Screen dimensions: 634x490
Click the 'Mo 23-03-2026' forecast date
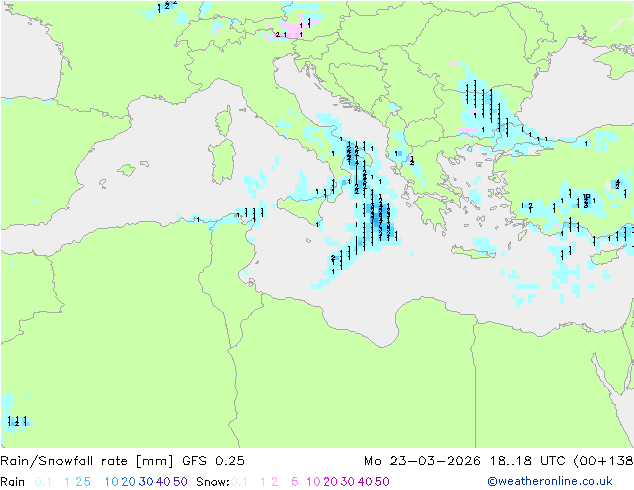[422, 460]
